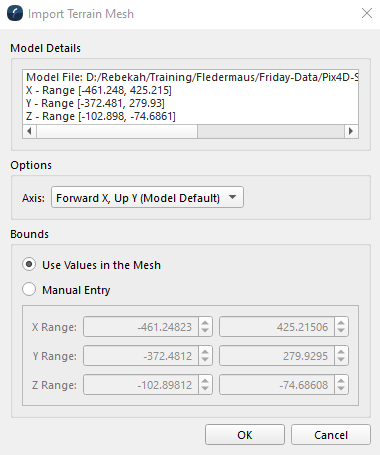
Task: Click the horizontal scrollbar track in Model Details
Action: pyautogui.click(x=271, y=131)
